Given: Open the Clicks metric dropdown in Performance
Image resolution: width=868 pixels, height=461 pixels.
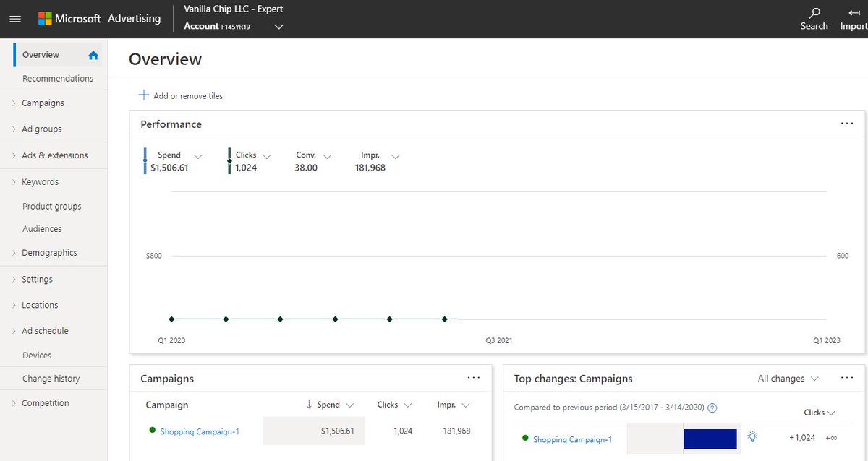Looking at the screenshot, I should click(x=266, y=156).
